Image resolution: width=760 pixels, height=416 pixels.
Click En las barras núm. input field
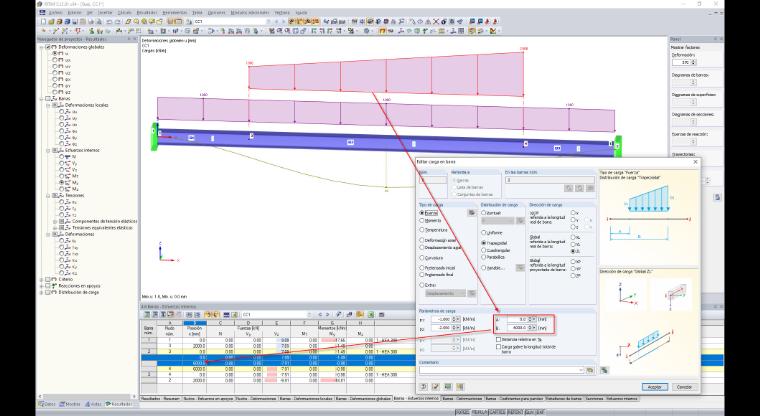coord(549,180)
